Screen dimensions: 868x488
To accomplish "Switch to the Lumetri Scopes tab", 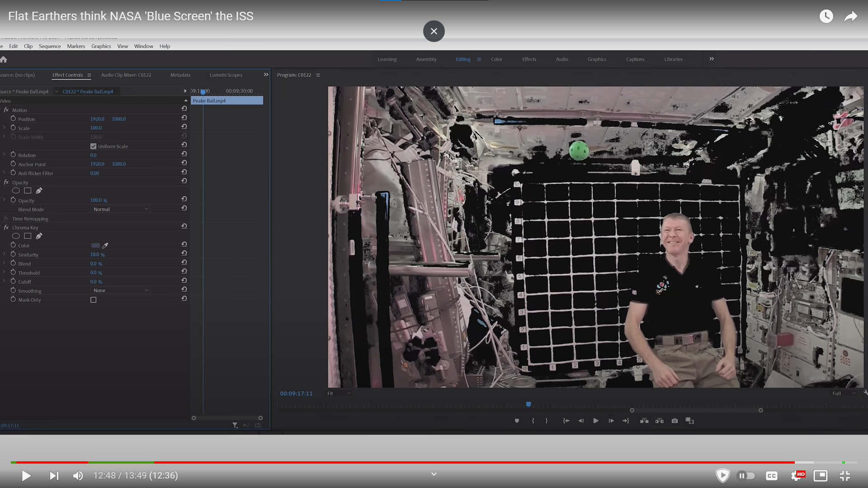I will click(x=226, y=75).
